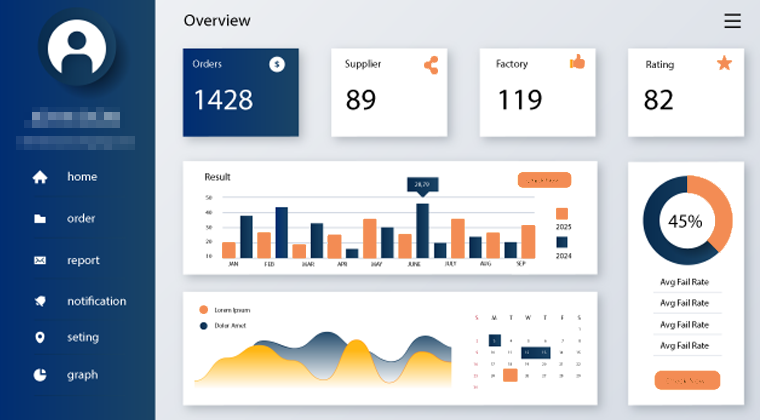Image resolution: width=760 pixels, height=420 pixels.
Task: Click the user profile avatar
Action: pyautogui.click(x=77, y=47)
